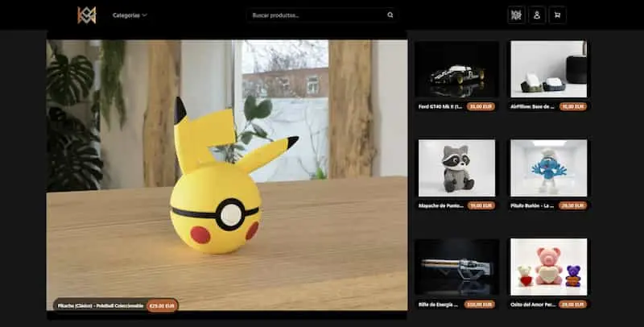Screen dimensions: 644x327
Task: Click the Pikachu Pokéball Coleccionable title
Action: [x=101, y=305]
